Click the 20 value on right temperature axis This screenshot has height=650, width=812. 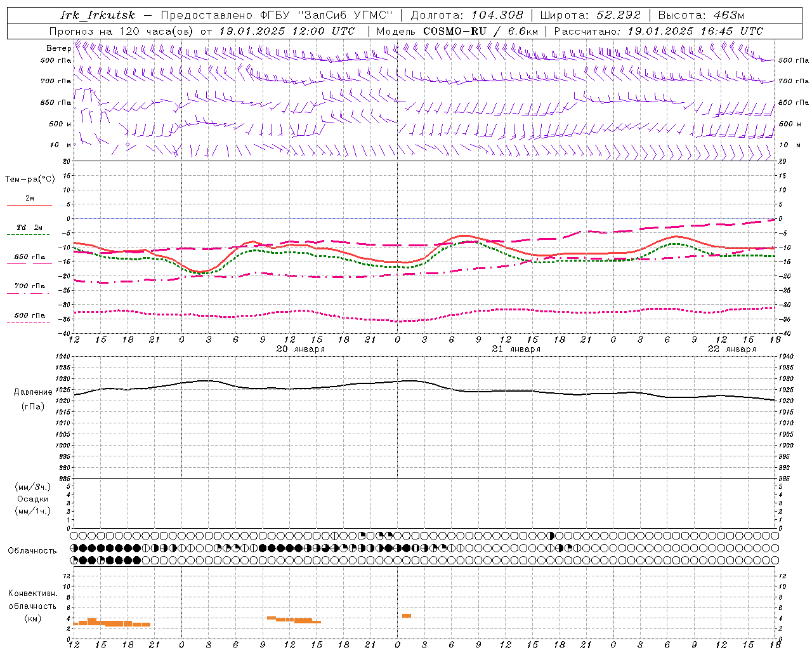click(783, 162)
